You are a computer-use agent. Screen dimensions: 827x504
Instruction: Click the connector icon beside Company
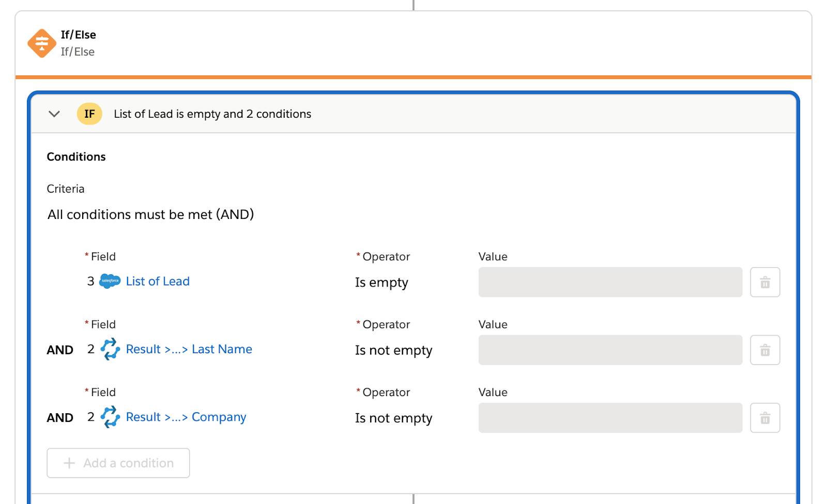pos(110,417)
